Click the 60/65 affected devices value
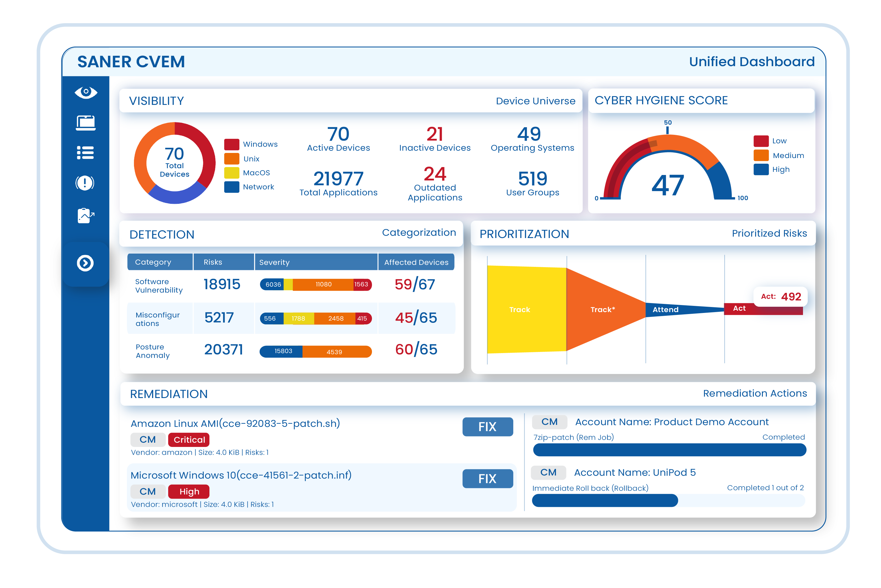 [x=416, y=349]
